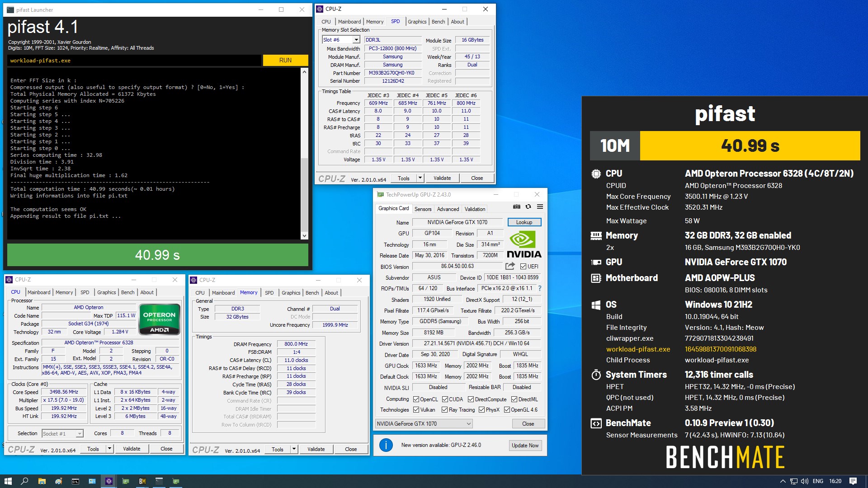Open Mainboard tab in the SPD CPU-Z window
The height and width of the screenshot is (488, 868).
pyautogui.click(x=349, y=22)
